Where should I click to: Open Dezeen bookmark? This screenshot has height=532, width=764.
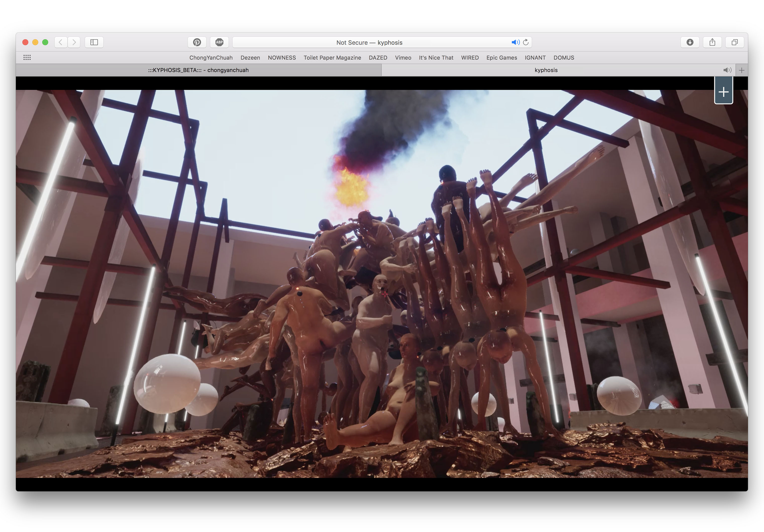pos(250,57)
